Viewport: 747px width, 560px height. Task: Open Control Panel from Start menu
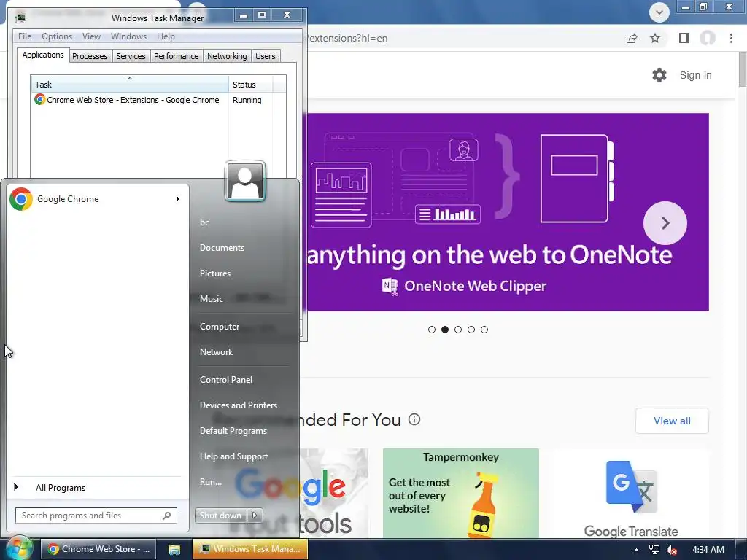pos(226,379)
